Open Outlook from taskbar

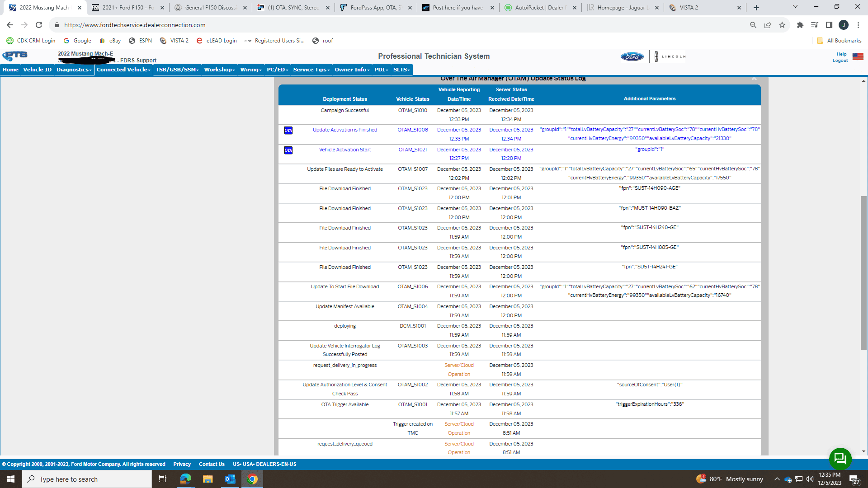[230, 479]
